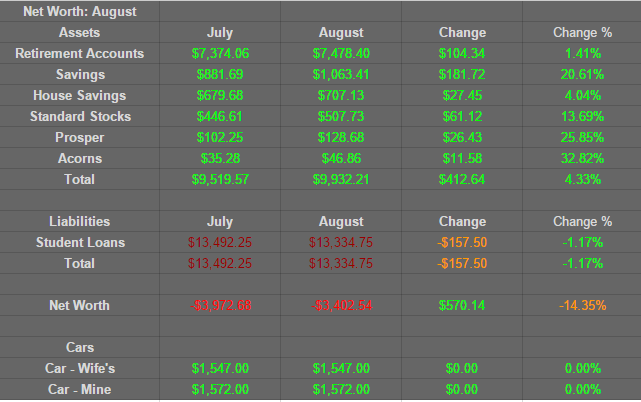Select the Liabilities header cell
The image size is (641, 402).
(79, 222)
